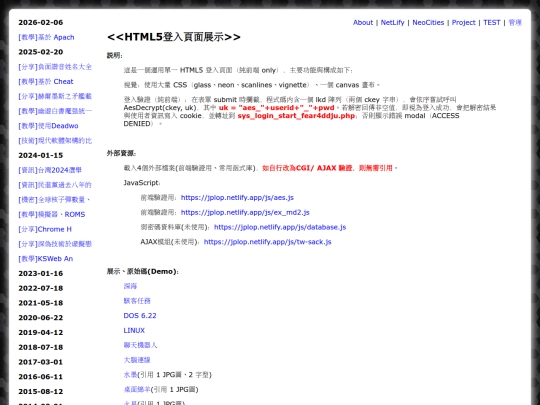Expand the 2023-01-16 date group
The image size is (540, 405).
(x=41, y=273)
